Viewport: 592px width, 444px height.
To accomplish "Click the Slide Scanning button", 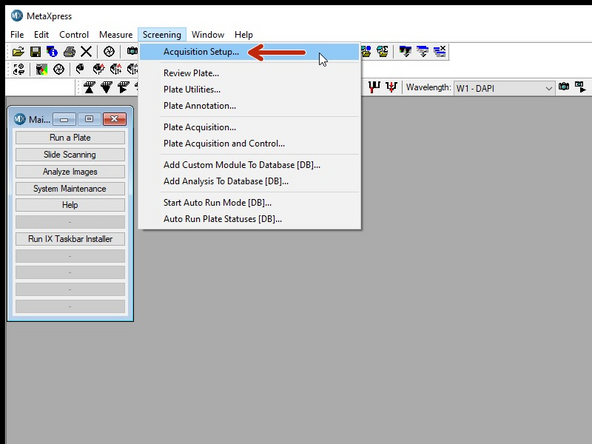I will coord(70,155).
